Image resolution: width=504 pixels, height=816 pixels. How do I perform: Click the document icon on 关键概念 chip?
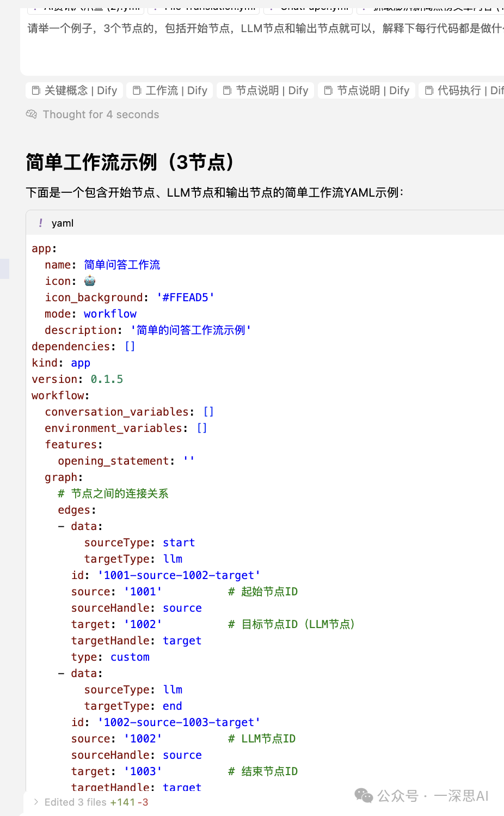(36, 90)
